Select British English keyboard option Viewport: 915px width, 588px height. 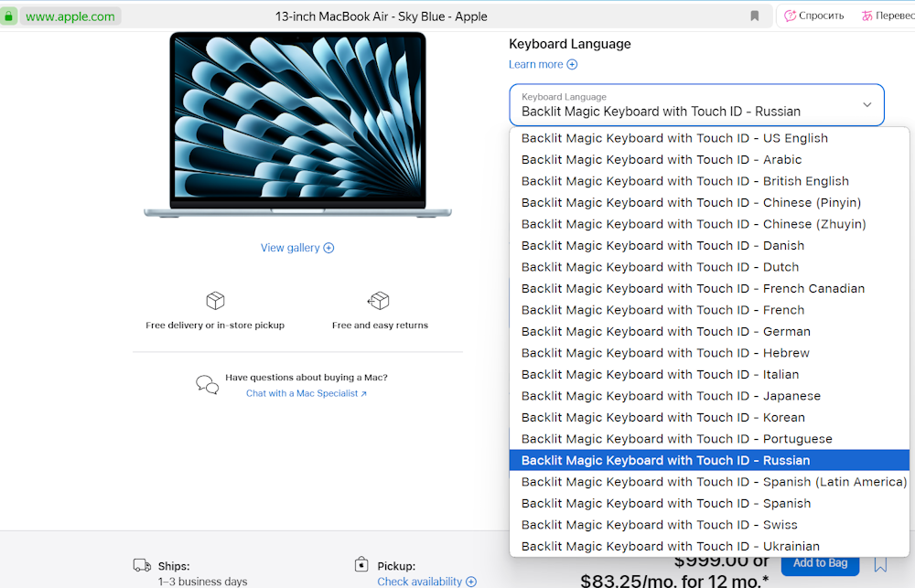709,181
